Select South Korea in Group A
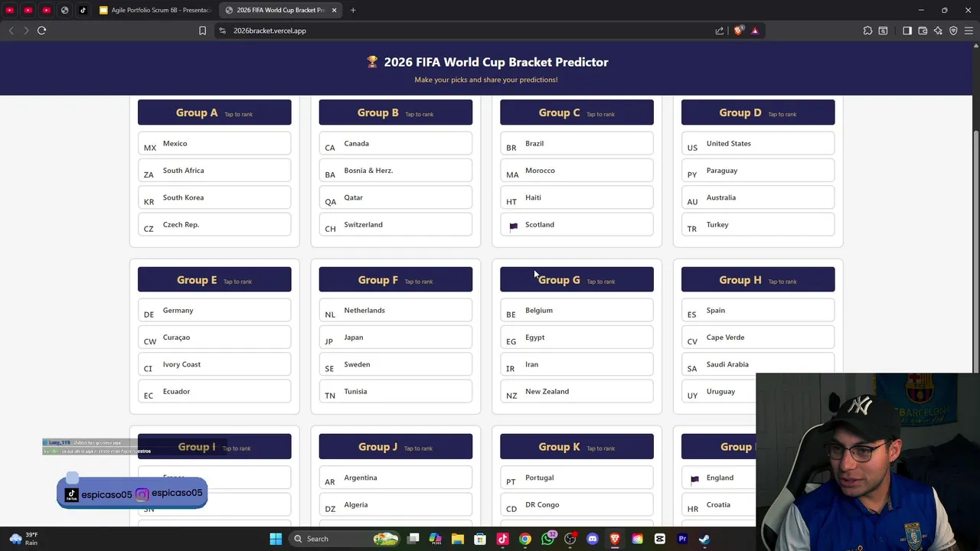 point(214,197)
